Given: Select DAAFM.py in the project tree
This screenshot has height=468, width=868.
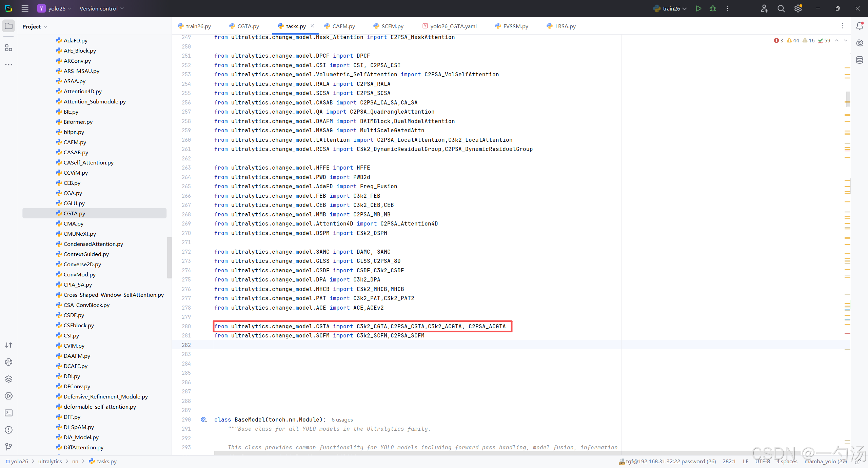Looking at the screenshot, I should point(77,356).
